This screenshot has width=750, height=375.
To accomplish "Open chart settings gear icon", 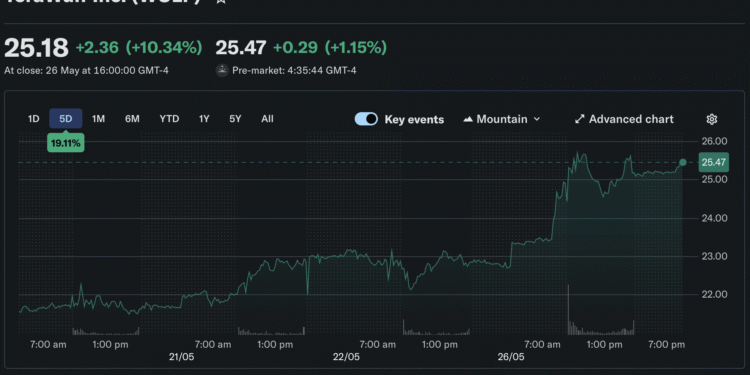I will pyautogui.click(x=712, y=119).
